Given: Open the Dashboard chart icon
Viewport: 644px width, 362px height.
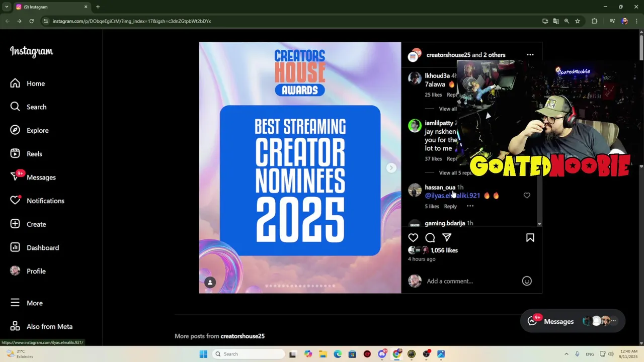Looking at the screenshot, I should (x=15, y=247).
